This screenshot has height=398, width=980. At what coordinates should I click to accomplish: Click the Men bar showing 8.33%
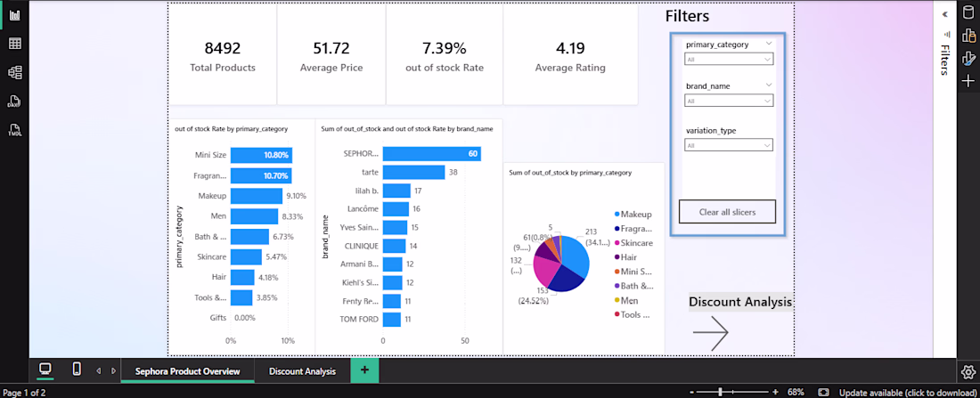254,216
